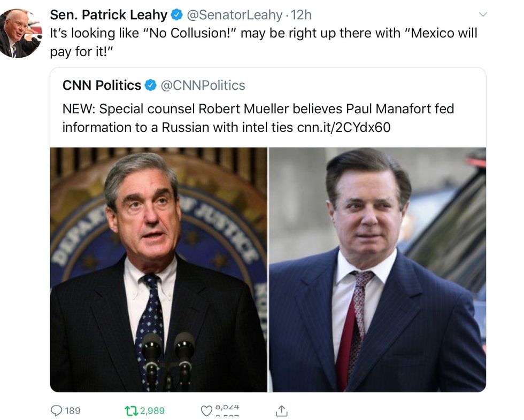Click the @CNNPolitics handle

pyautogui.click(x=203, y=85)
